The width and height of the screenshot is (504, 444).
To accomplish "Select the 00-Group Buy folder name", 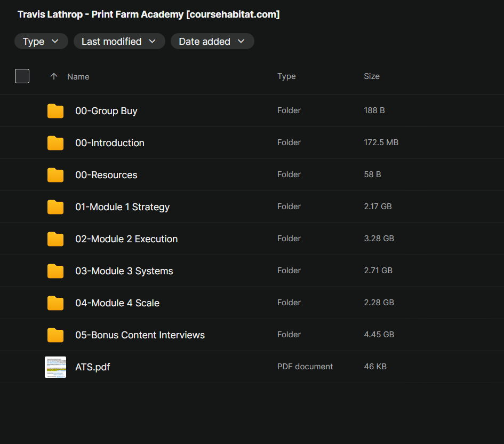I will tap(106, 111).
